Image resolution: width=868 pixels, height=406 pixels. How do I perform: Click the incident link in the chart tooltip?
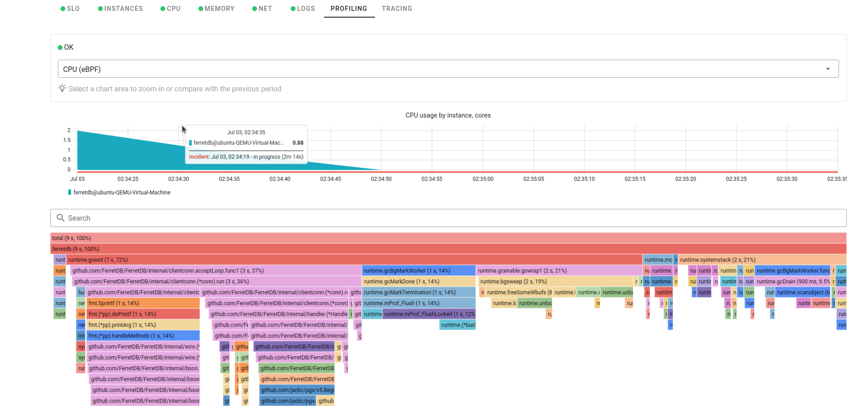pyautogui.click(x=199, y=157)
